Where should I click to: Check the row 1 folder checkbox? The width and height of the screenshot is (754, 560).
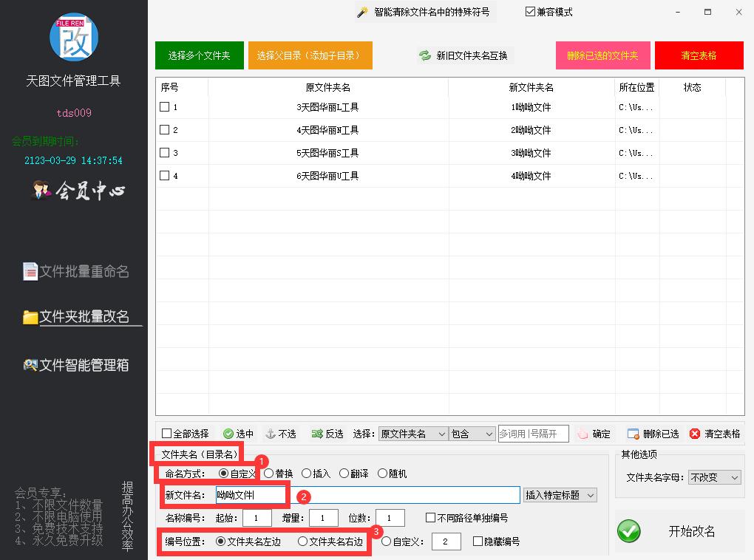165,107
